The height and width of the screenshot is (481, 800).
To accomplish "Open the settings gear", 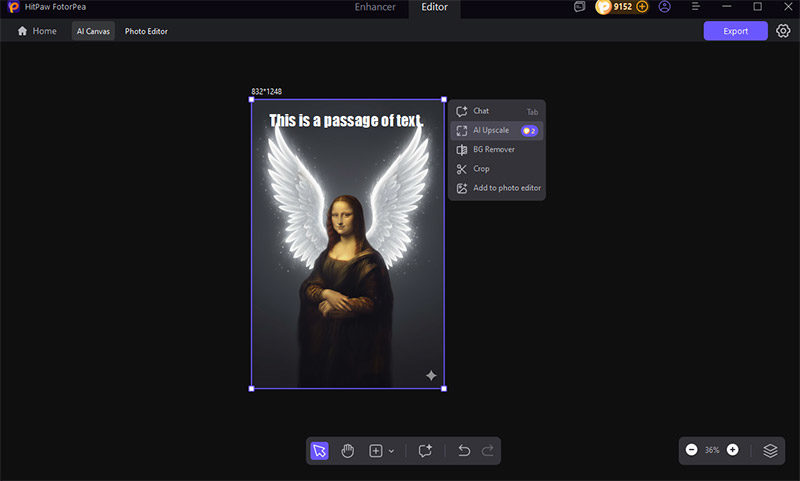I will [783, 31].
